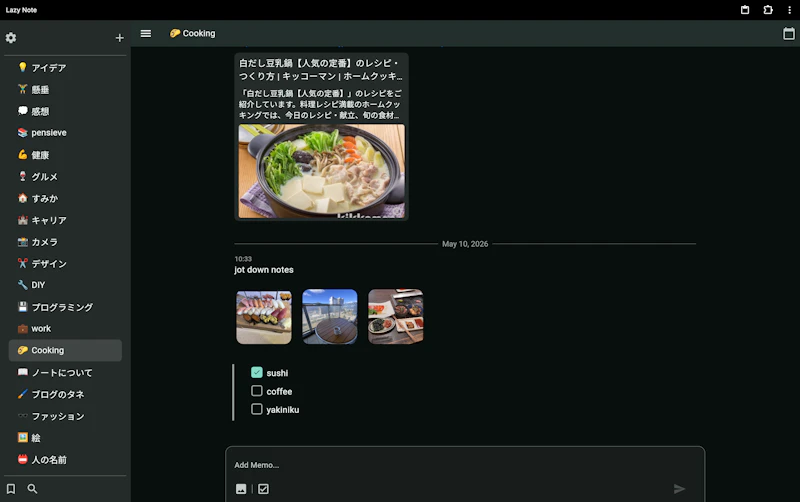Open the DIY notebook
The image size is (800, 502).
pos(65,285)
